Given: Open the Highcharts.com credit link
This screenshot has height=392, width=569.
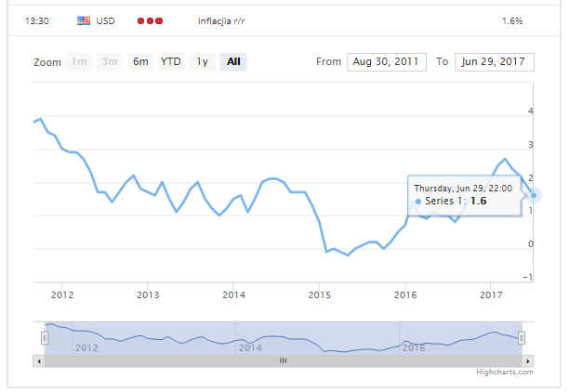Looking at the screenshot, I should click(505, 372).
